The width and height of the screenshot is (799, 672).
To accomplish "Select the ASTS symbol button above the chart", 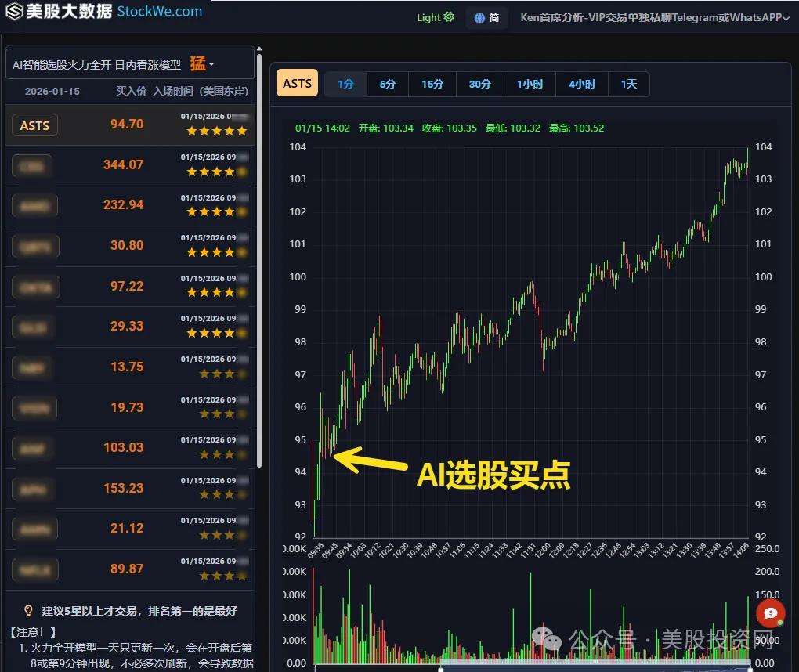I will coord(297,83).
